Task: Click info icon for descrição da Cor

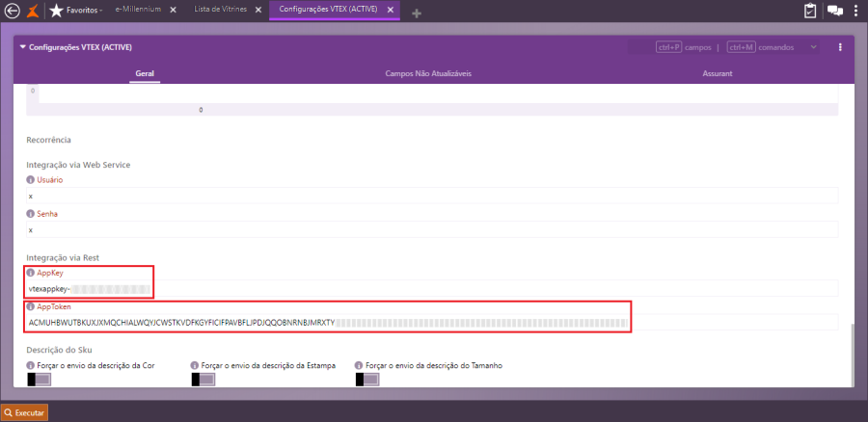Action: tap(31, 366)
